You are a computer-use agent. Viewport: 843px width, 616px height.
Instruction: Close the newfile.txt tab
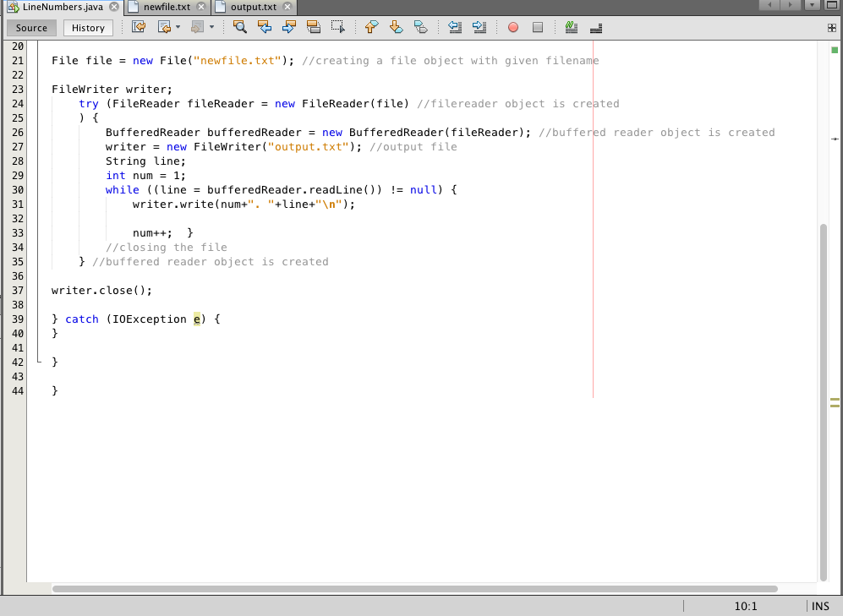click(x=201, y=7)
